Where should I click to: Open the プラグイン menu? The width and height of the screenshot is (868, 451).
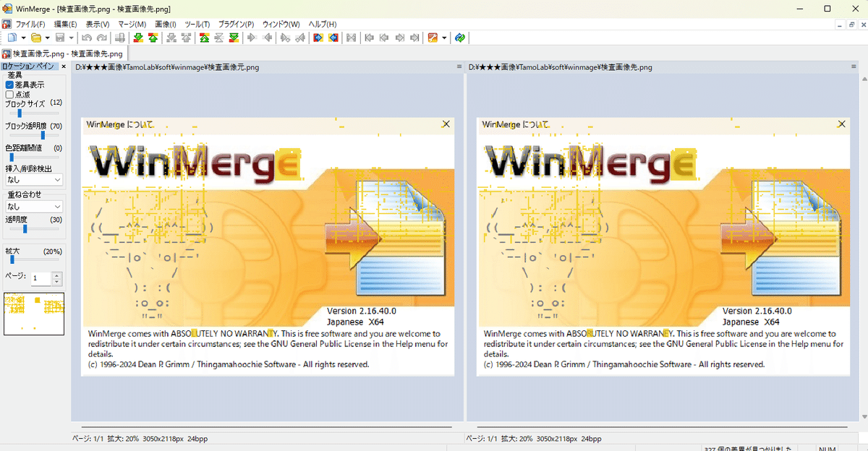coord(235,24)
